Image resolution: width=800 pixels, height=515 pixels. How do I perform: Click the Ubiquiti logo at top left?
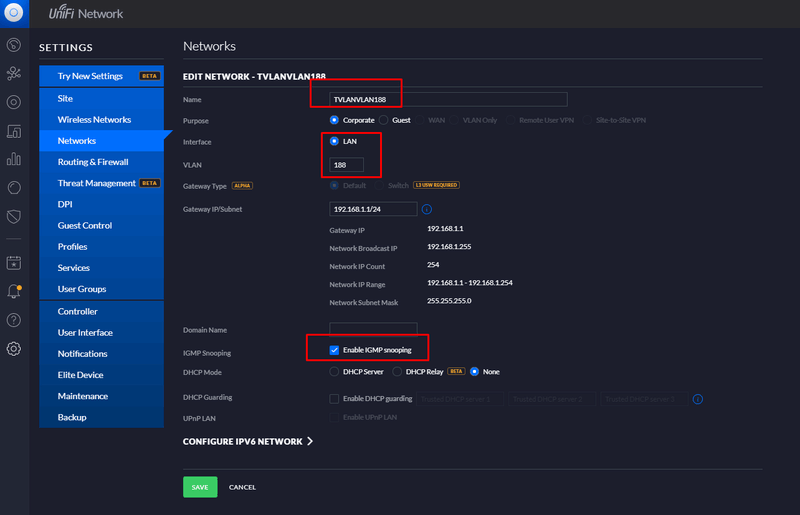(x=14, y=12)
